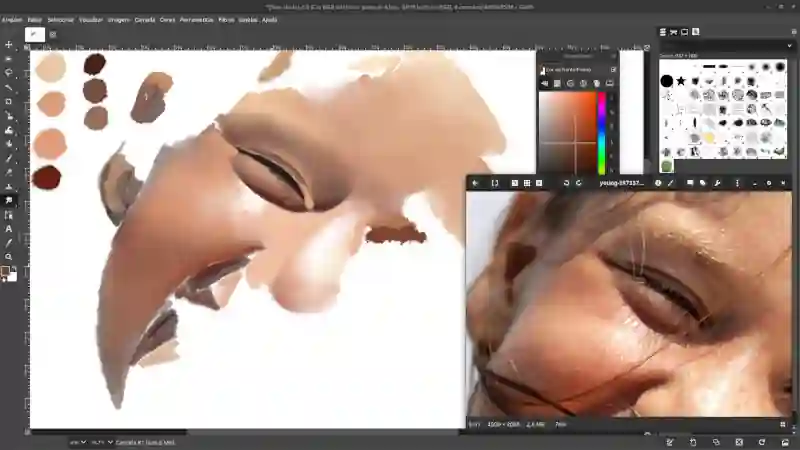This screenshot has width=800, height=450.
Task: Select the solid black round brush
Action: click(x=666, y=81)
